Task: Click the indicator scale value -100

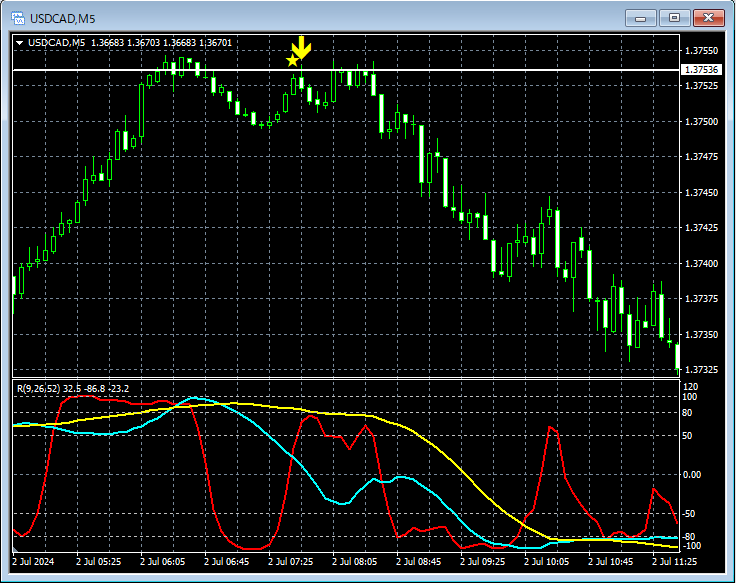Action: tap(691, 546)
